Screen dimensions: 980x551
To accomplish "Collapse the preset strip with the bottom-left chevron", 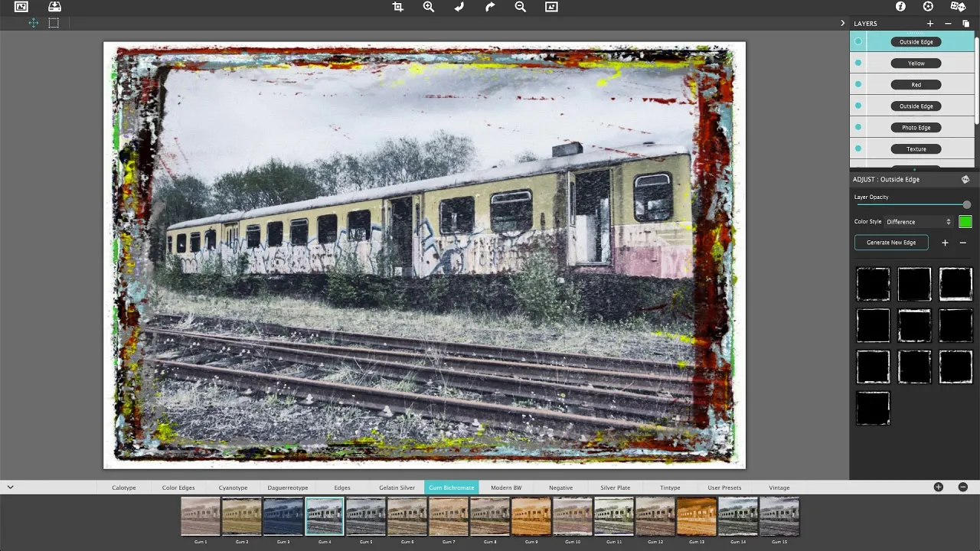I will click(x=10, y=487).
